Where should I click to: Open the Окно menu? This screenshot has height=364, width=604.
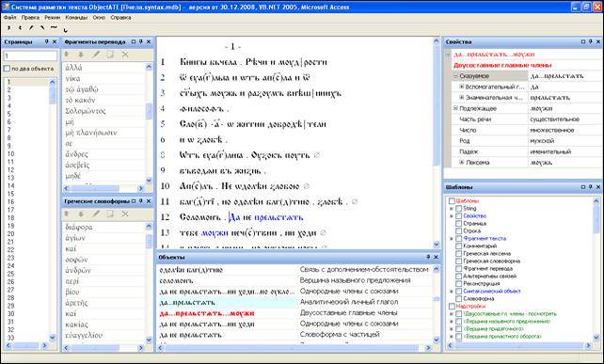[99, 18]
